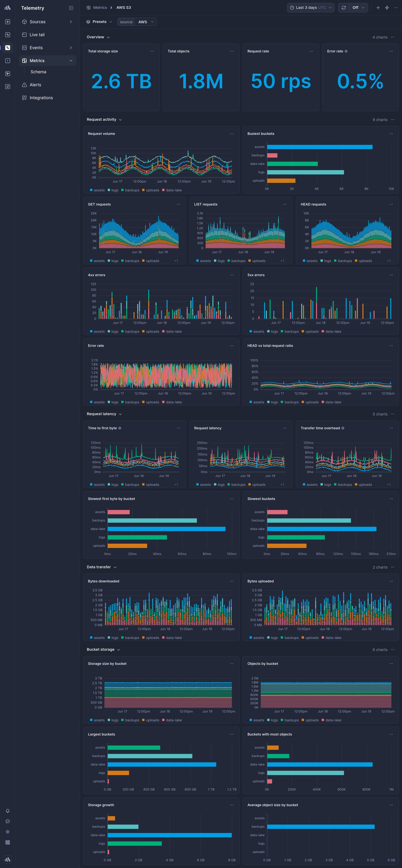402x868 pixels.
Task: Click the lightning bolt icon in header
Action: 387,8
